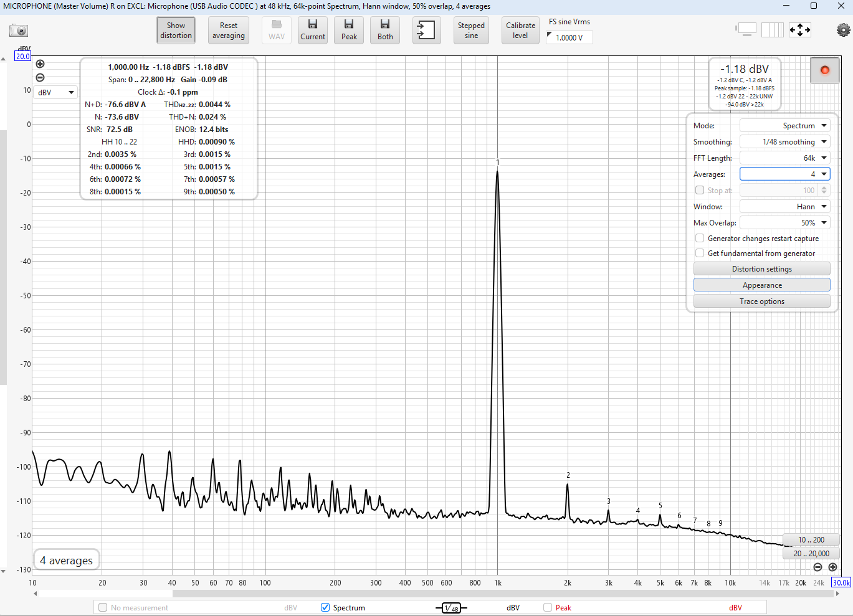Screen dimensions: 853x616
Task: Save Both traces icon
Action: pyautogui.click(x=385, y=30)
